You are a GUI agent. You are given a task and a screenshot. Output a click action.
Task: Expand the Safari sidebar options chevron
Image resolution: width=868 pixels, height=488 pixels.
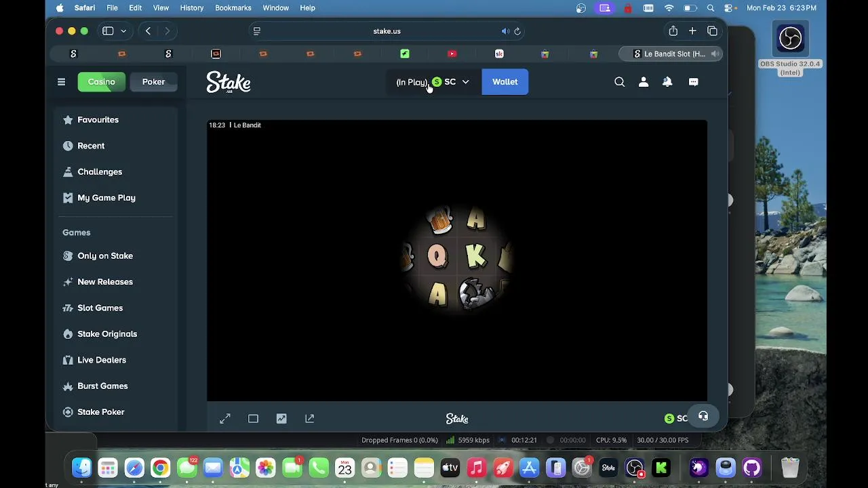[x=123, y=31]
